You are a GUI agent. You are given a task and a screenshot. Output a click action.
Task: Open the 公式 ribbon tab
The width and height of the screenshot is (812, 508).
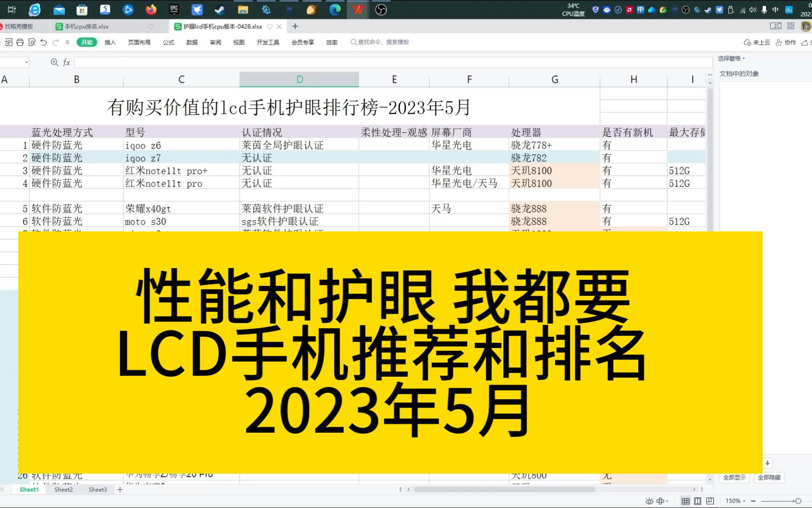tap(169, 42)
